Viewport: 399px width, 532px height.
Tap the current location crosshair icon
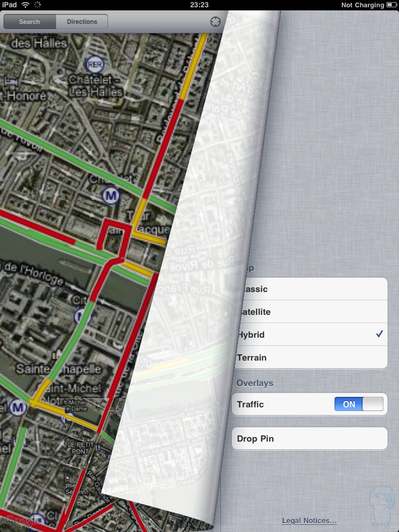point(216,22)
